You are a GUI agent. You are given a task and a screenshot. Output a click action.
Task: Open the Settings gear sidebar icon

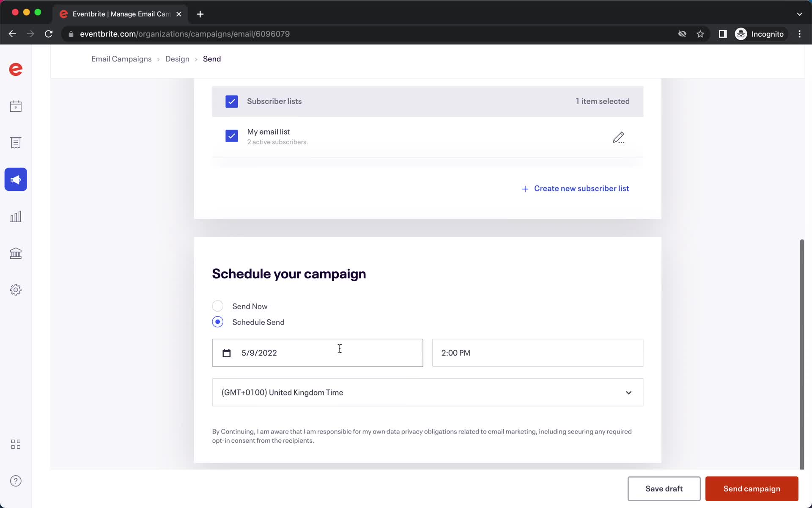(16, 290)
